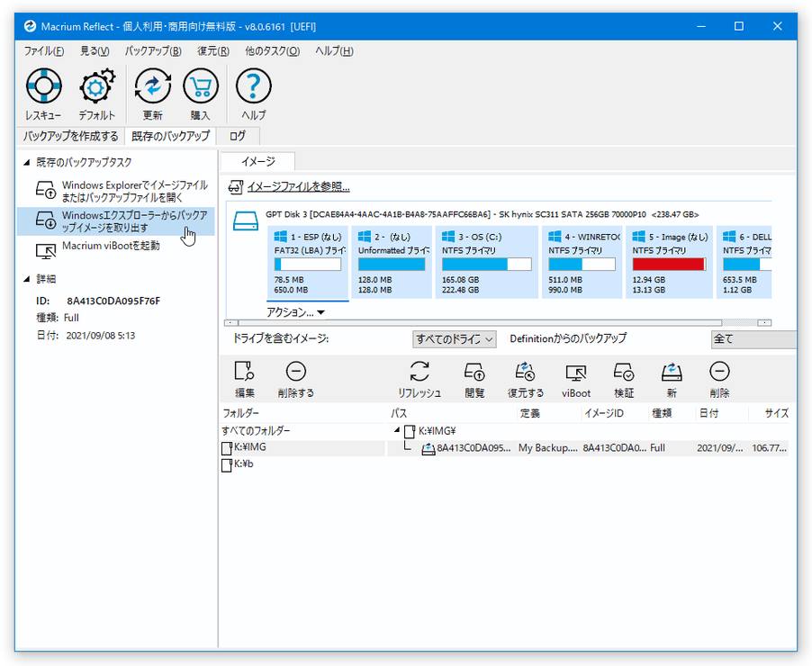
Task: Click the disk scrollbar right arrow
Action: (x=764, y=322)
